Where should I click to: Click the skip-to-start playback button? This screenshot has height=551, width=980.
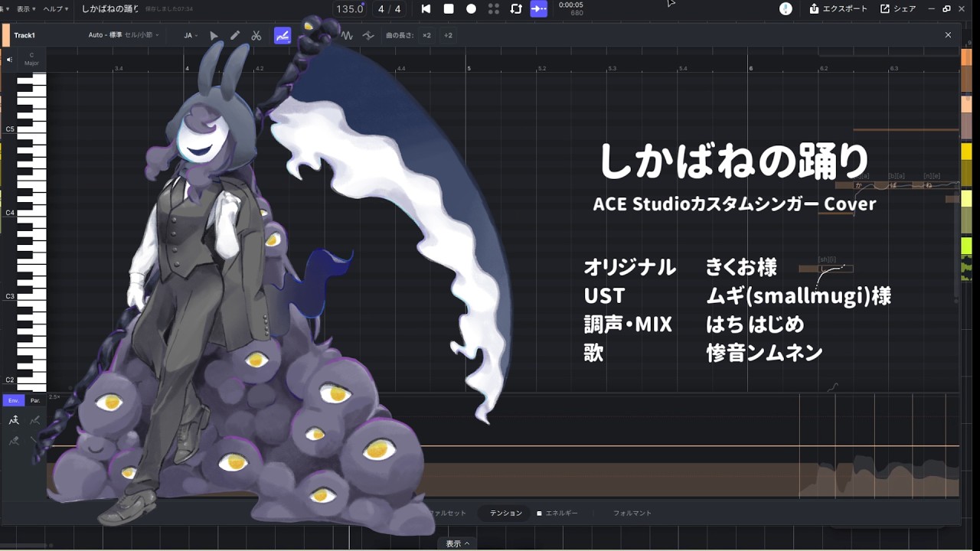coord(426,8)
